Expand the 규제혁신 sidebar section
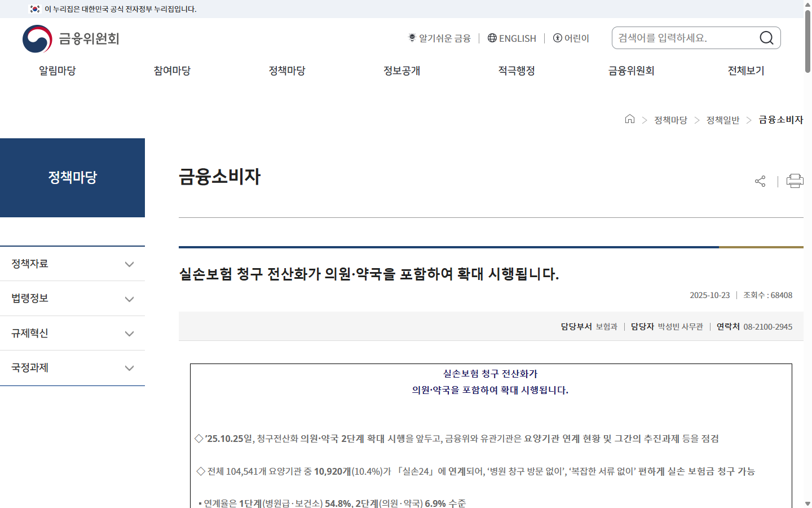The height and width of the screenshot is (508, 812). click(x=72, y=333)
